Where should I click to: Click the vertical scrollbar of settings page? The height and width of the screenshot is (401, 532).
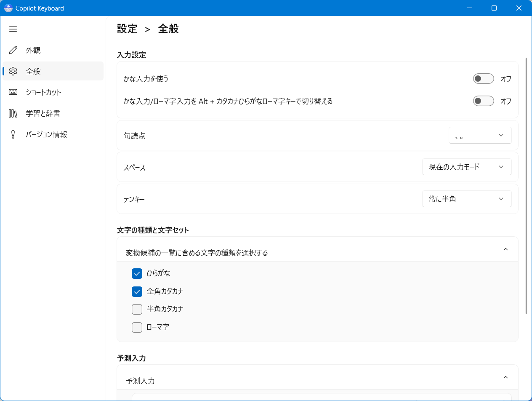[x=526, y=186]
